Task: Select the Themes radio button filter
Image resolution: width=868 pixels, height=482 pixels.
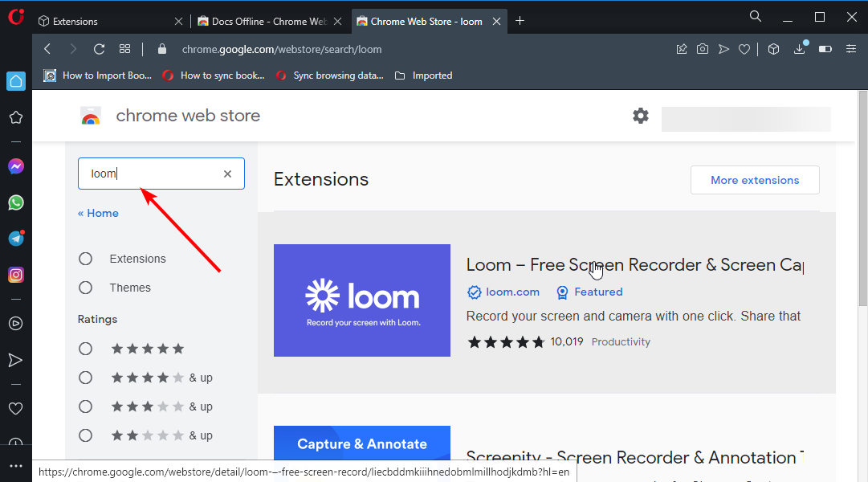Action: tap(85, 288)
